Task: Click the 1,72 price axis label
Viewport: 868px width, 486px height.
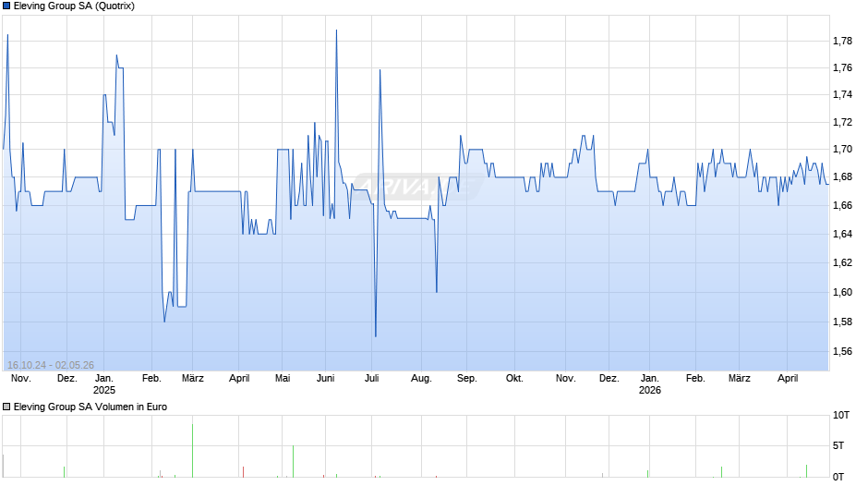Action: point(842,123)
